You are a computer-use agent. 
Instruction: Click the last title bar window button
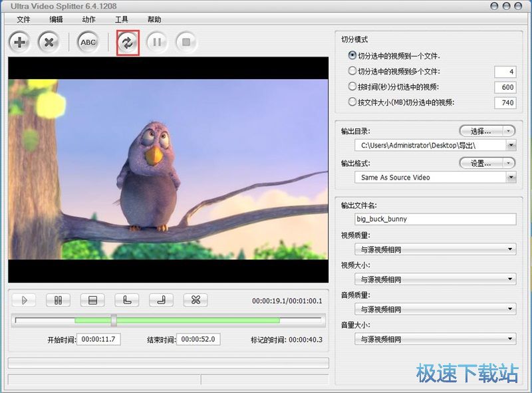(518, 6)
